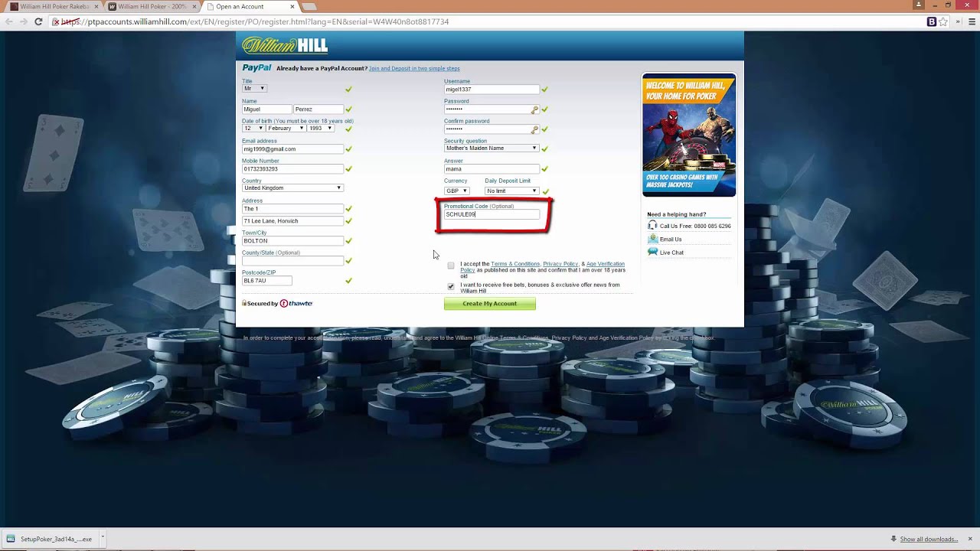
Task: Click the Postcode/ZIP field with BL6 7AU
Action: click(x=266, y=281)
